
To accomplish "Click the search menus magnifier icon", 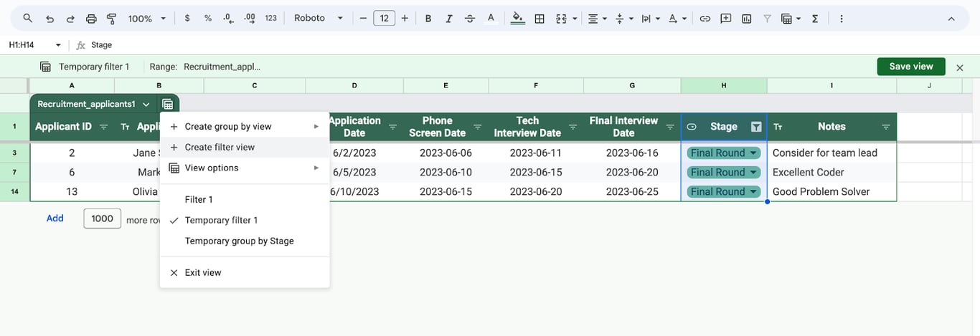I will [x=27, y=19].
